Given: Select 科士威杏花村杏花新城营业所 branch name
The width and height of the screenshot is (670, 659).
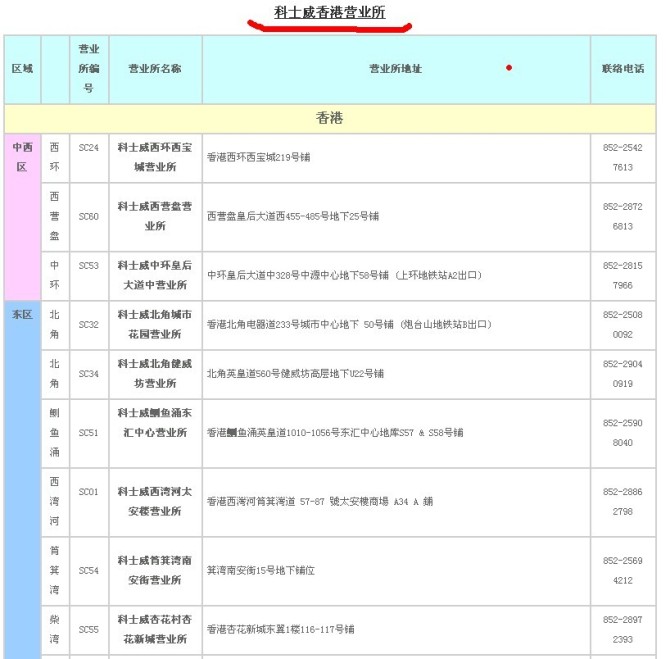Looking at the screenshot, I should (155, 630).
